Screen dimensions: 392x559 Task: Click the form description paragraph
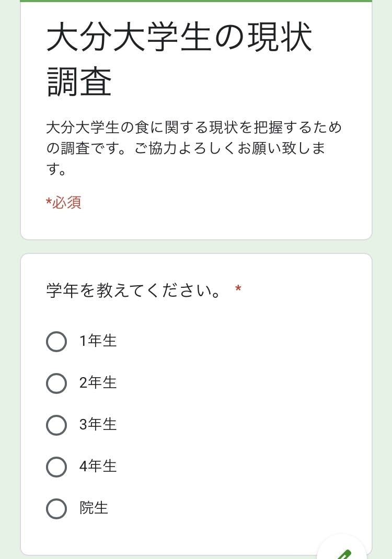point(193,148)
